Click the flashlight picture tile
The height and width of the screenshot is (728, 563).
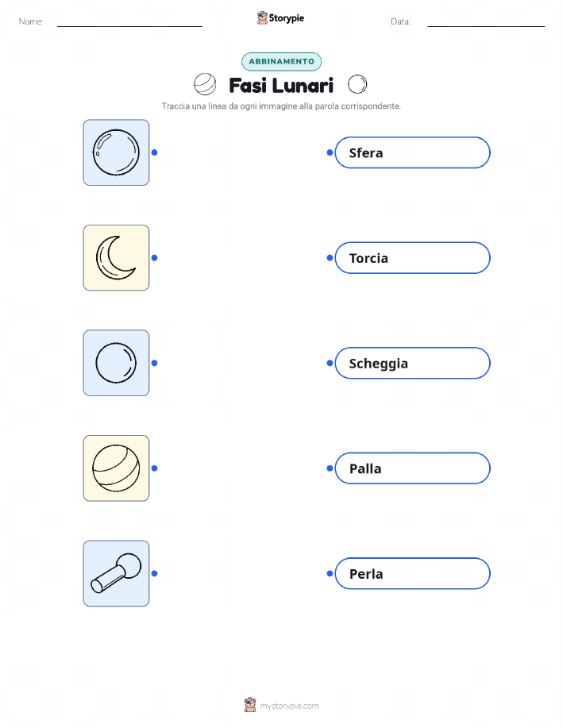116,573
